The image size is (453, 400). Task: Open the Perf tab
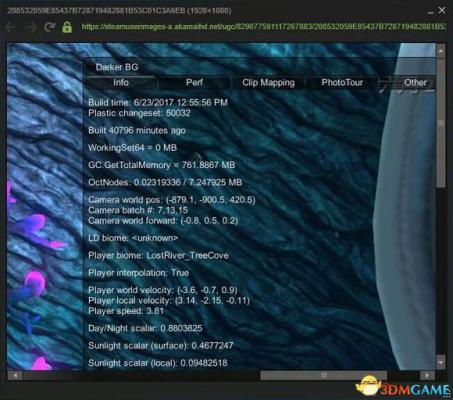pyautogui.click(x=194, y=82)
